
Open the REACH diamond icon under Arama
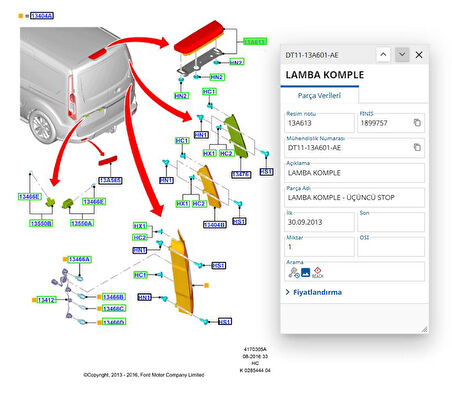point(318,272)
